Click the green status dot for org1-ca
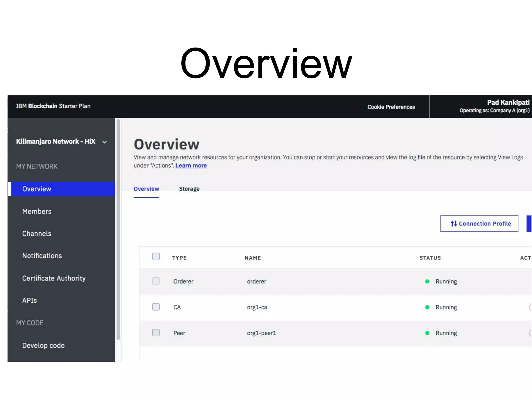532x399 pixels. click(427, 307)
